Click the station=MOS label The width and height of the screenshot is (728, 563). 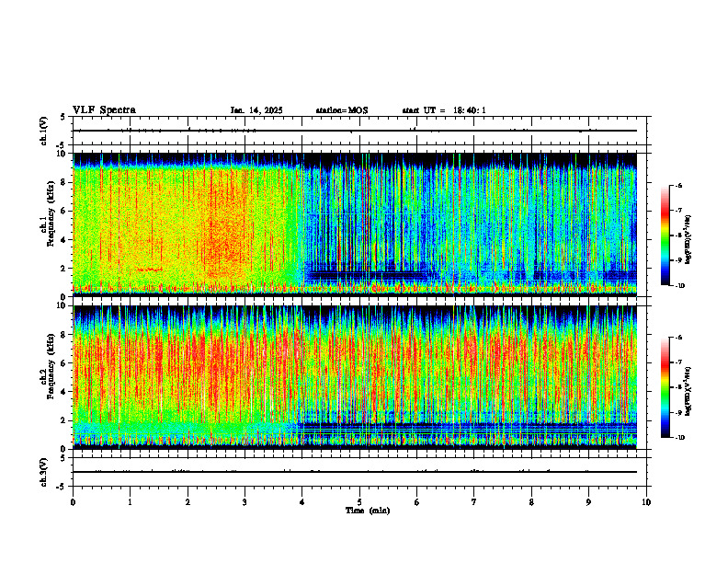click(342, 110)
